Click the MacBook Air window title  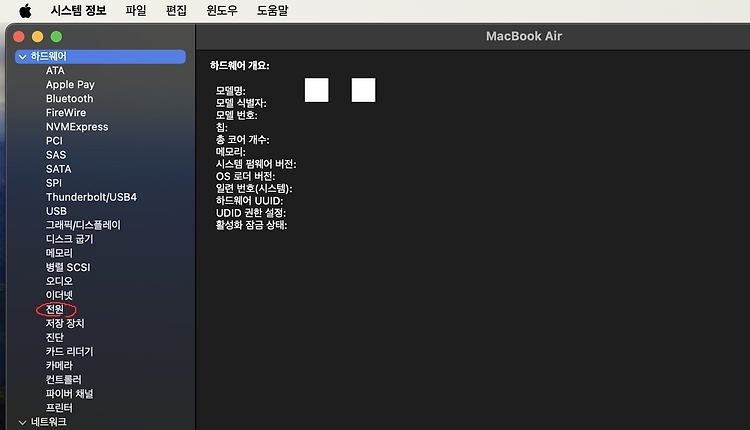524,36
